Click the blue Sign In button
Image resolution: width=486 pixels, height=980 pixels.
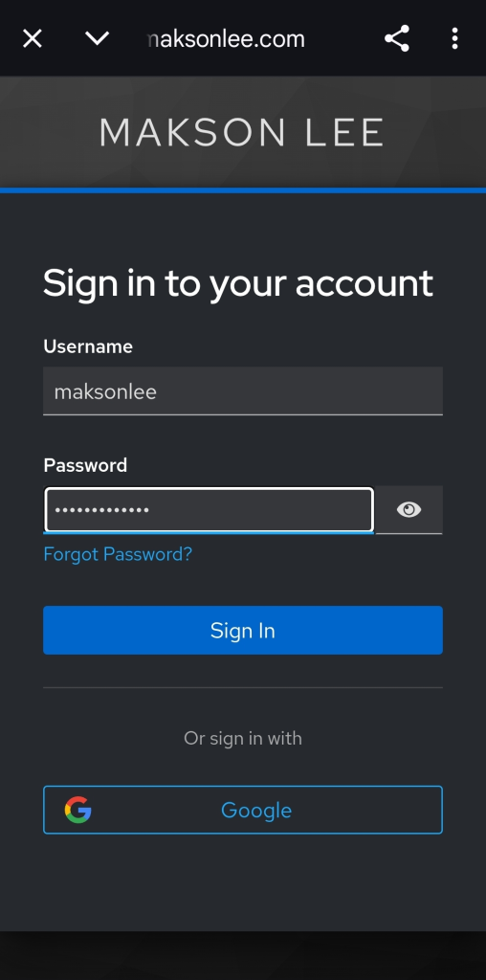[x=243, y=630]
